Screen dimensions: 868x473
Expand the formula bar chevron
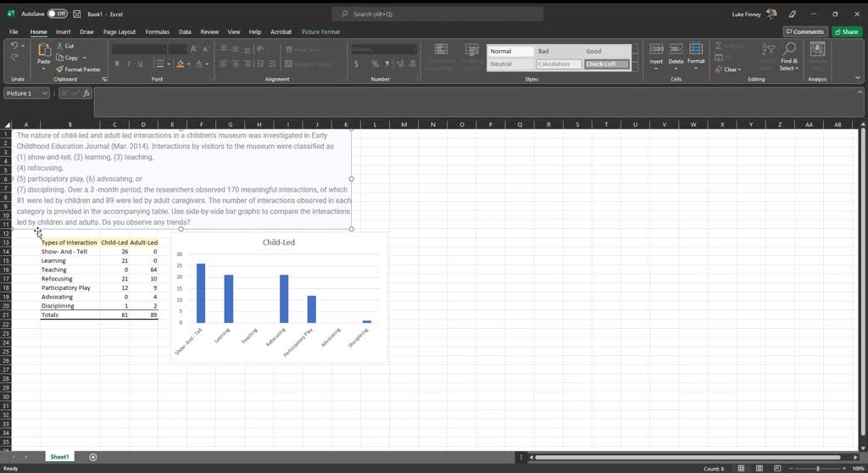[860, 92]
